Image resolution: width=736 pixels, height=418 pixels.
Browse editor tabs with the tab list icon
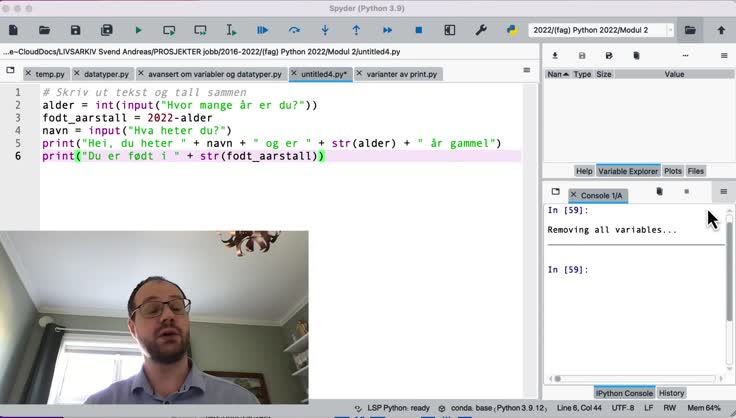pyautogui.click(x=10, y=70)
